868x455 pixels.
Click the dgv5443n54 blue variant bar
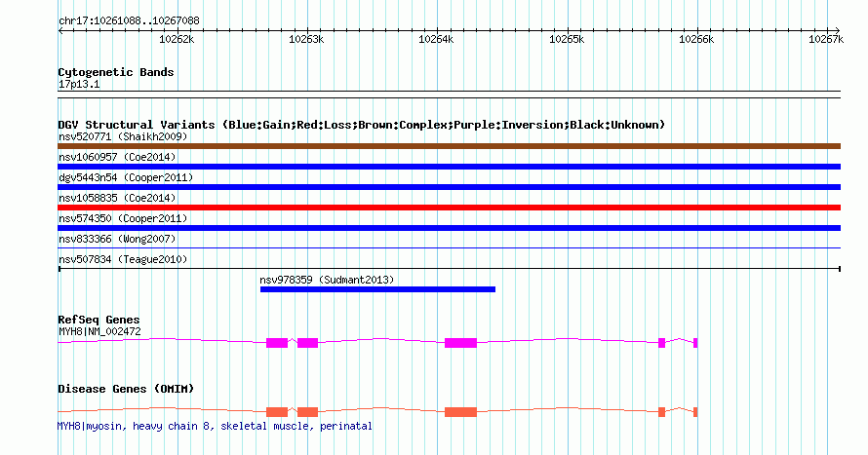[449, 187]
